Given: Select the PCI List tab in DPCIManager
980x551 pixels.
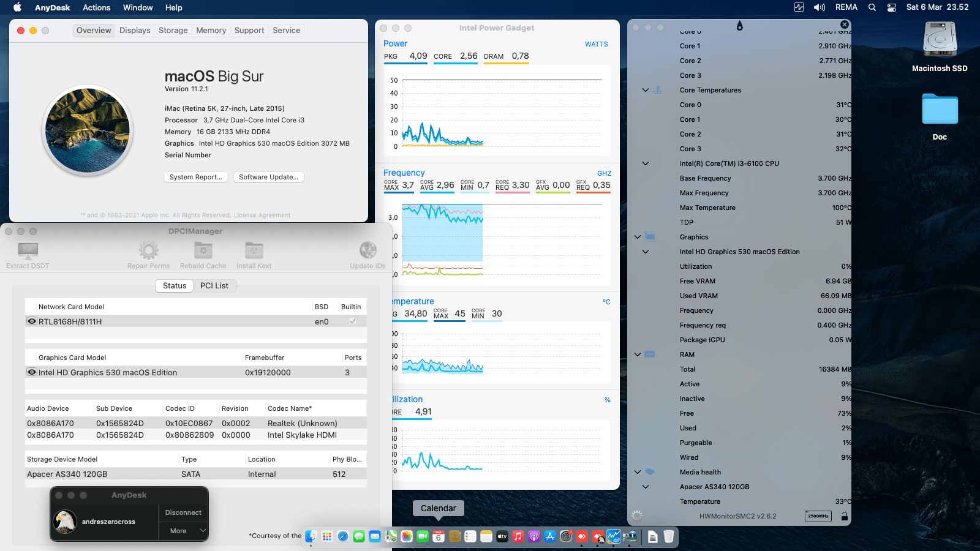Looking at the screenshot, I should (214, 285).
